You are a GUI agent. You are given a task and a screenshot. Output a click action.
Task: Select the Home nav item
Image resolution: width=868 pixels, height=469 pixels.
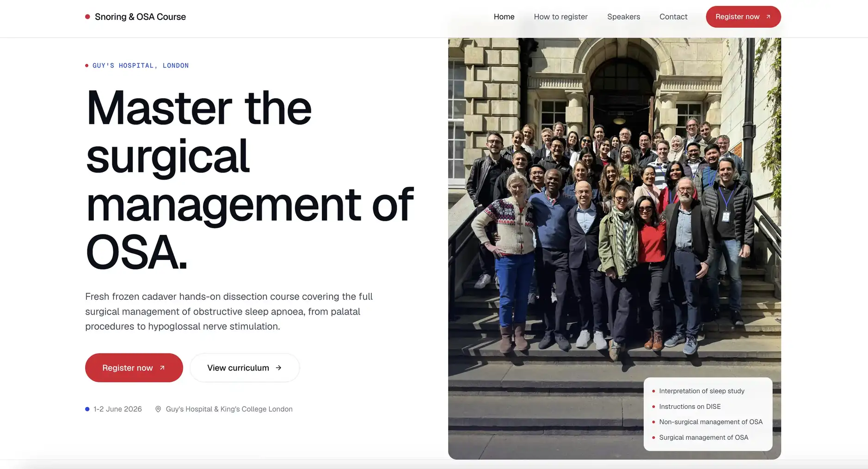point(504,17)
